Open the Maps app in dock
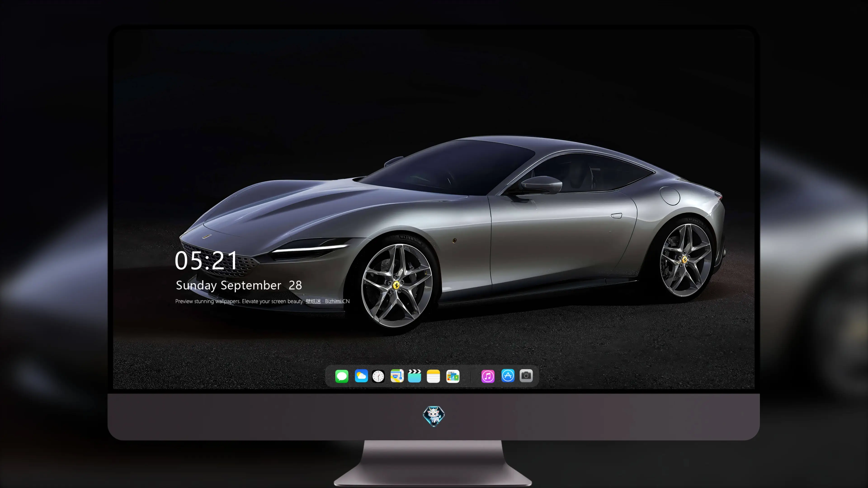Screen dimensions: 868x488 [x=397, y=376]
